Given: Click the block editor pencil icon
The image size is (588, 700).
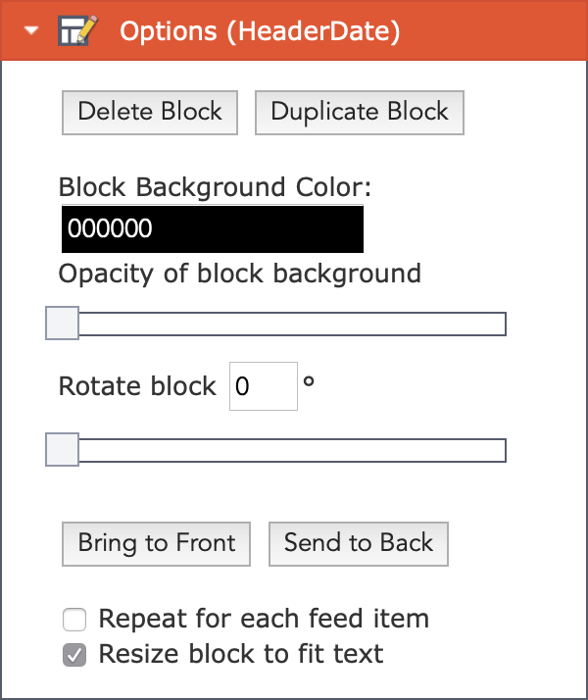Looking at the screenshot, I should pos(77,30).
